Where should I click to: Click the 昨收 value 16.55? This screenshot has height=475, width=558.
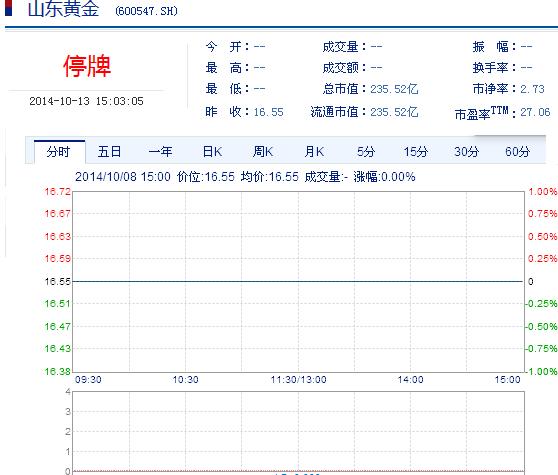point(268,112)
